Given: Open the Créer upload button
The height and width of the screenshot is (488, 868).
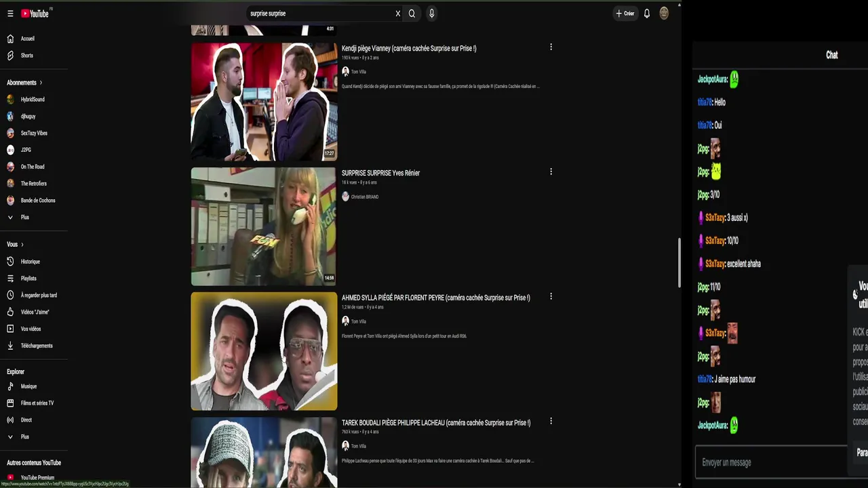Looking at the screenshot, I should pos(625,14).
